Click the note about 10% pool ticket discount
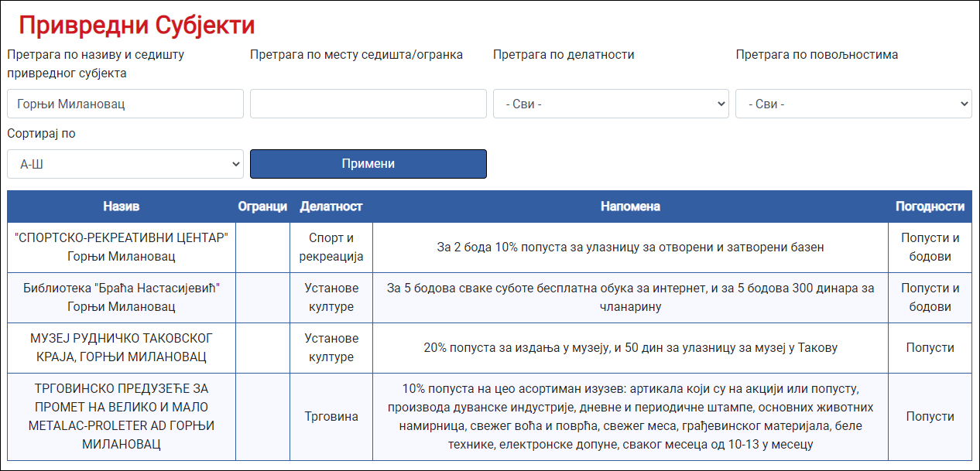The width and height of the screenshot is (980, 471). [631, 247]
